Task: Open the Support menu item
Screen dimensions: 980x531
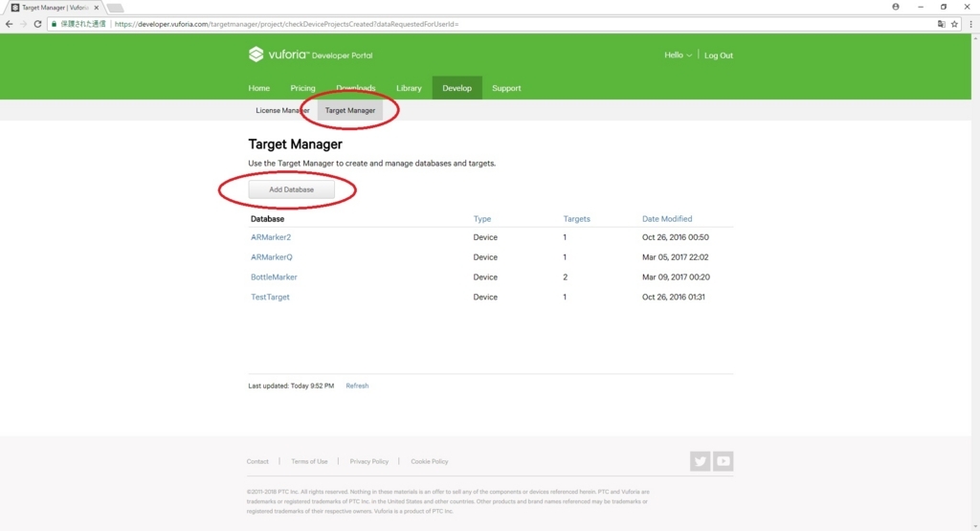Action: click(x=506, y=88)
